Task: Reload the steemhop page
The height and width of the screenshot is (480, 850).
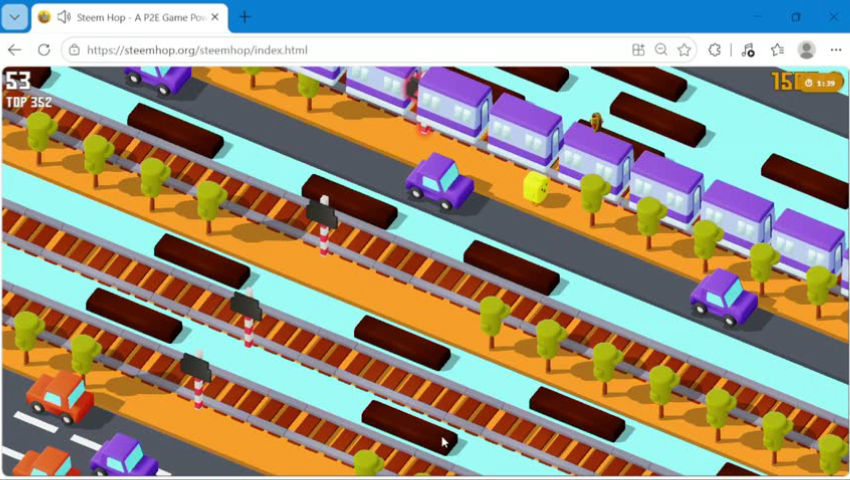Action: [x=44, y=50]
